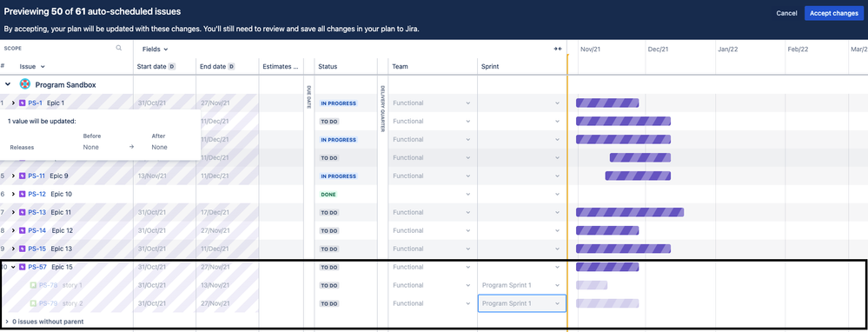Expand the PS-15 Epic 13 row
The width and height of the screenshot is (868, 332).
pos(13,249)
